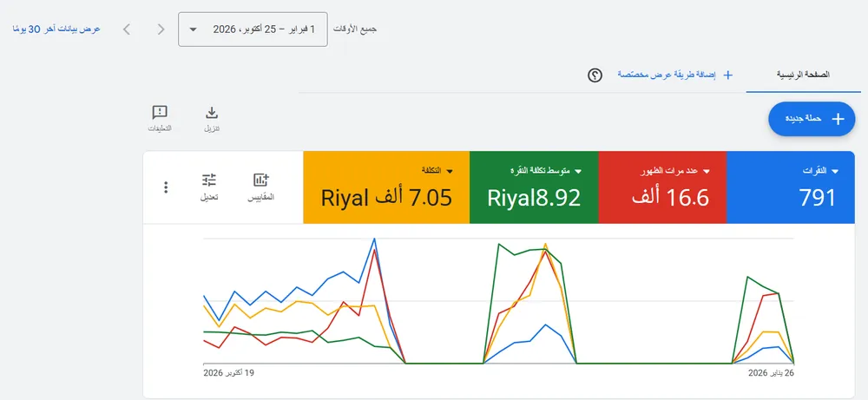The image size is (868, 400).
Task: Click show last 30 days data link
Action: coord(56,29)
